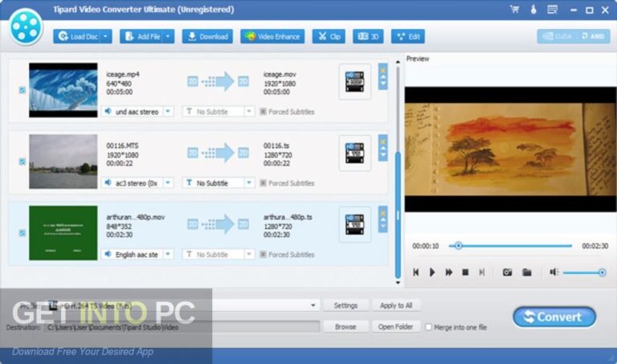Image resolution: width=617 pixels, height=364 pixels.
Task: Skip to next frame in preview
Action: (x=482, y=272)
